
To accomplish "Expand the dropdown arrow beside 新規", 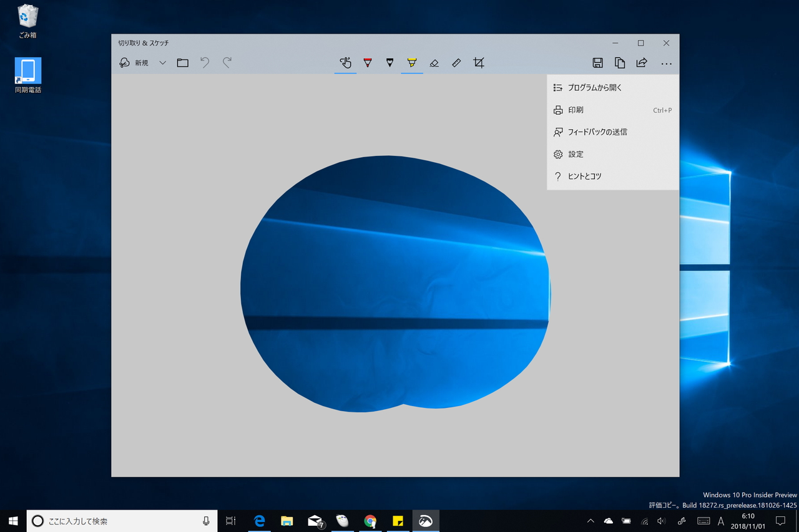I will tap(162, 63).
